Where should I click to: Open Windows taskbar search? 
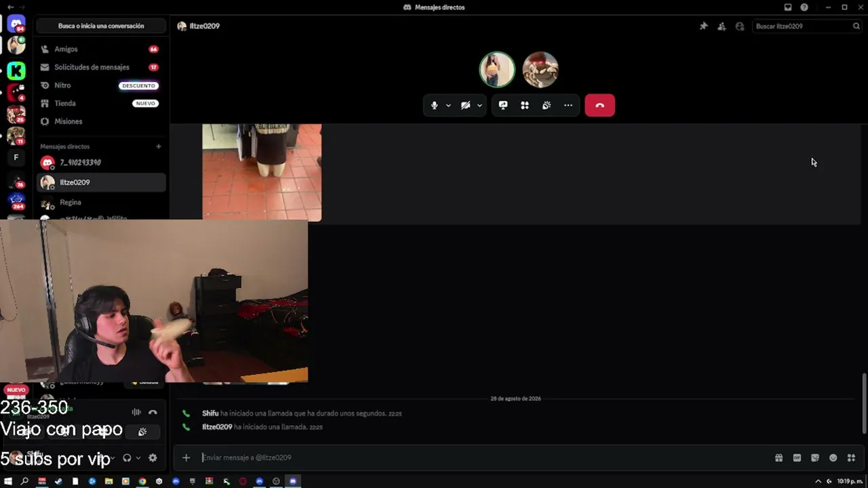tap(25, 481)
